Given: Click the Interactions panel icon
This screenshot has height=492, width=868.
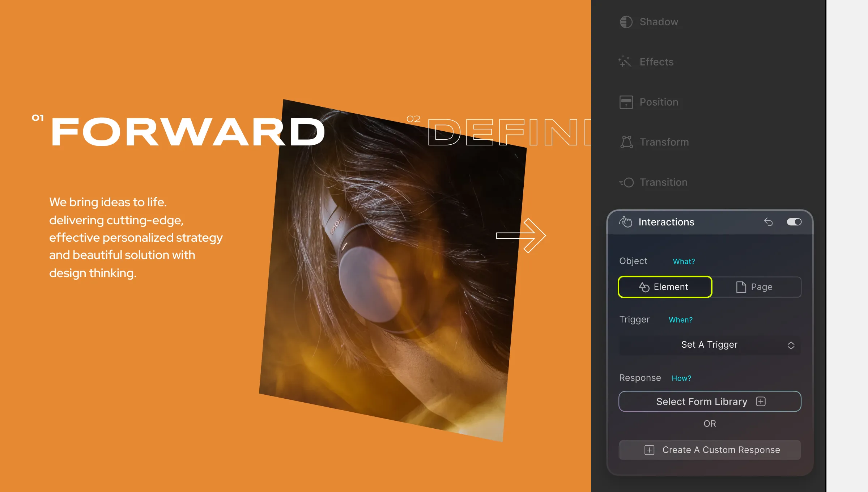Looking at the screenshot, I should point(626,222).
